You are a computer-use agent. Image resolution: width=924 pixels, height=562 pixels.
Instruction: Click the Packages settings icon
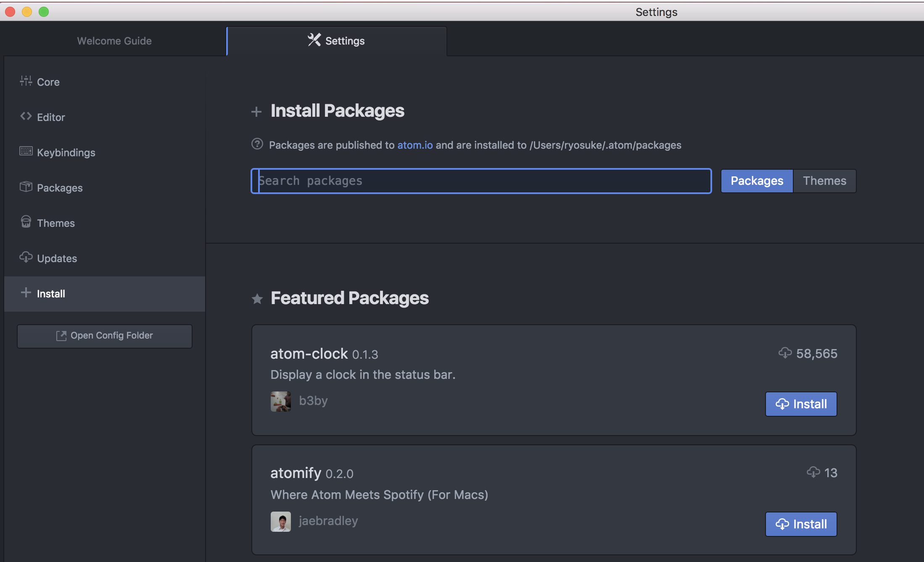coord(24,187)
